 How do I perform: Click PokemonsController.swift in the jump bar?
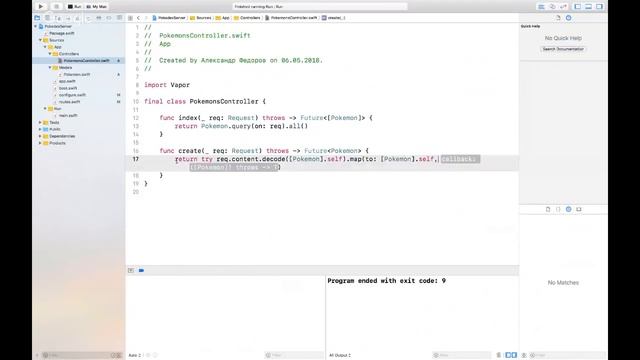[x=291, y=18]
